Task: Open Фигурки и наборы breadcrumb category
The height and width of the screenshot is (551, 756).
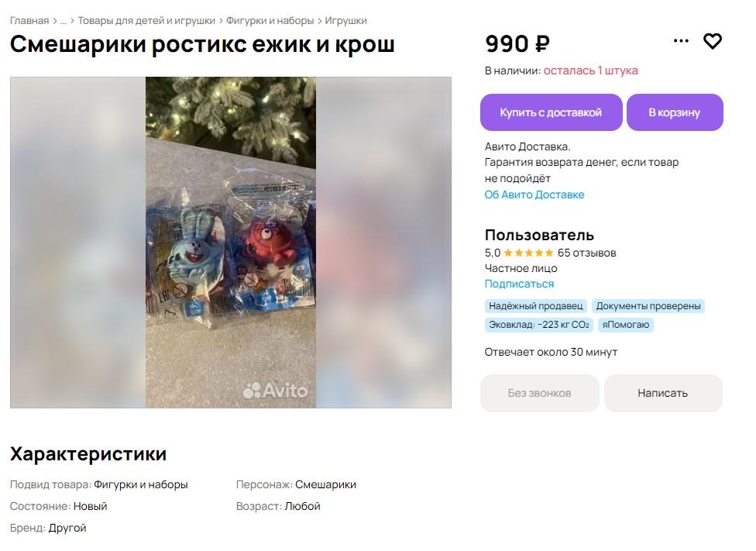Action: pyautogui.click(x=270, y=21)
